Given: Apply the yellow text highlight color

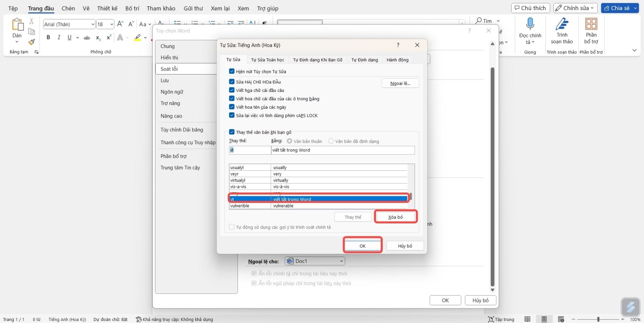Looking at the screenshot, I should tap(138, 37).
